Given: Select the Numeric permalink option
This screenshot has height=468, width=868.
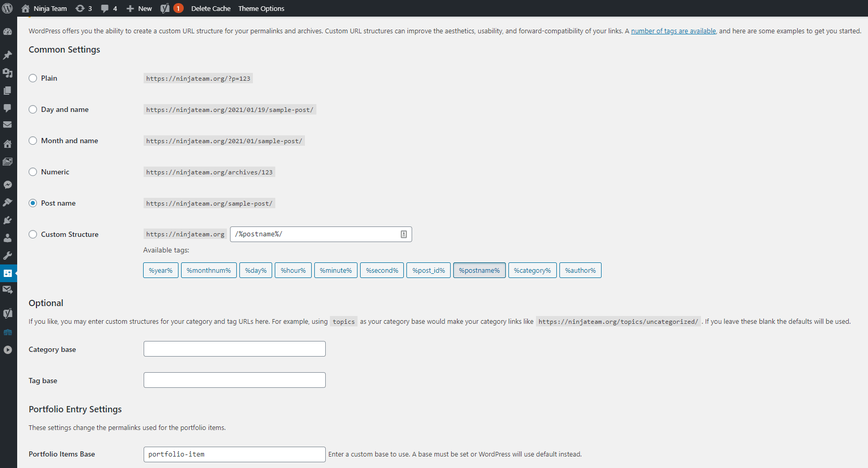Looking at the screenshot, I should (x=33, y=172).
